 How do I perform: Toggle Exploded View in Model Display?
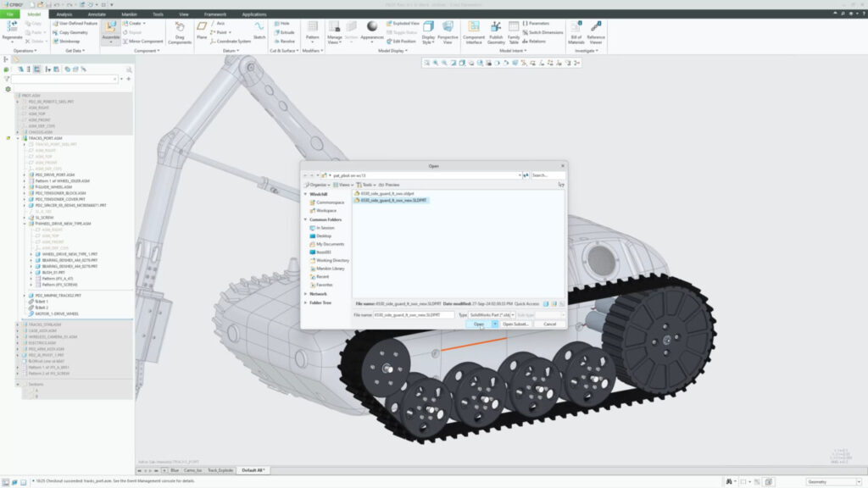pos(404,24)
